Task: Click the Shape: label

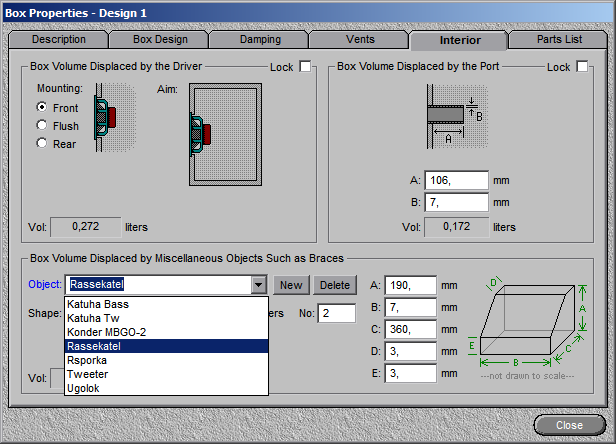Action: [x=45, y=314]
